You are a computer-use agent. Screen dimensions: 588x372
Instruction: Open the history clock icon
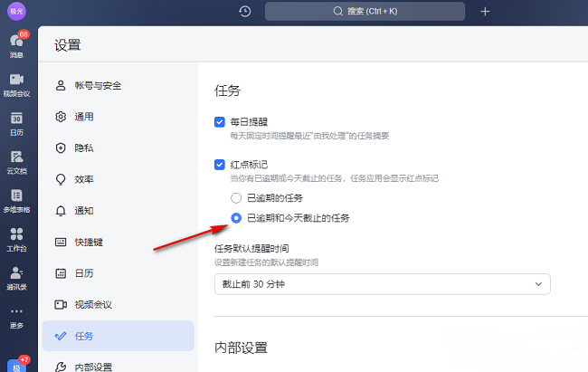[245, 11]
